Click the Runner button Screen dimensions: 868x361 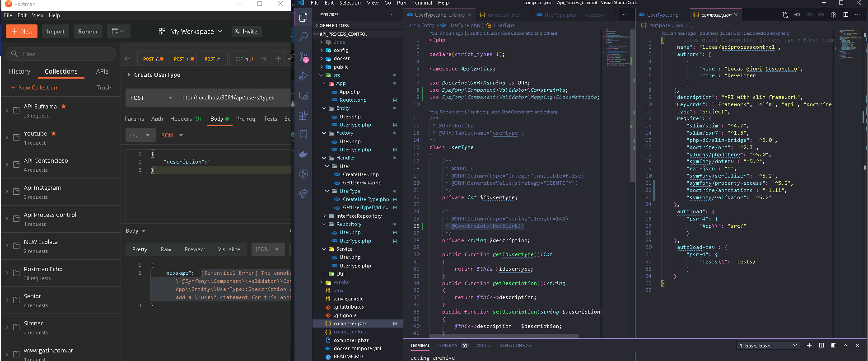[88, 31]
